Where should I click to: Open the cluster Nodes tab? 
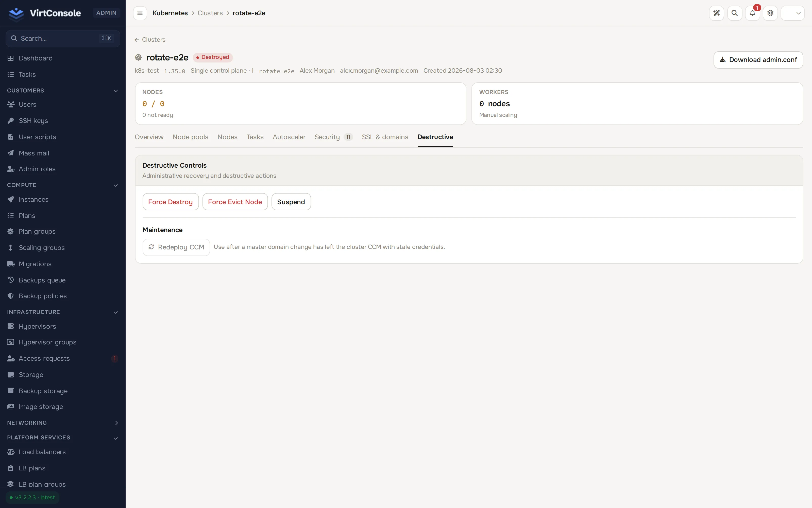click(227, 137)
